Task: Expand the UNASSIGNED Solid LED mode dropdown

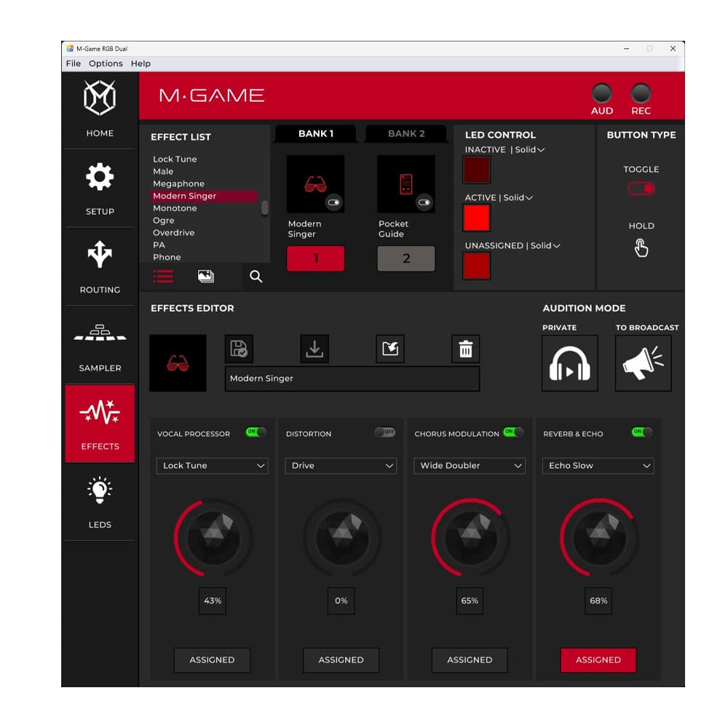Action: (545, 245)
